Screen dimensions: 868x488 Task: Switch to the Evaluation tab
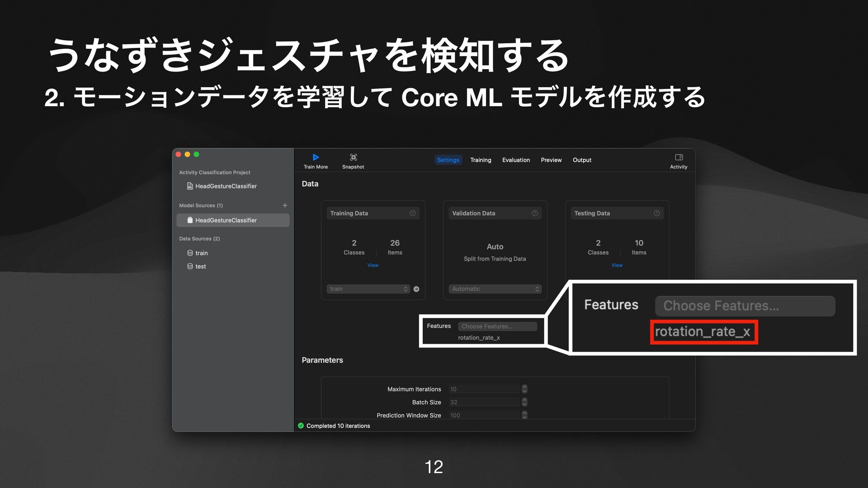516,160
